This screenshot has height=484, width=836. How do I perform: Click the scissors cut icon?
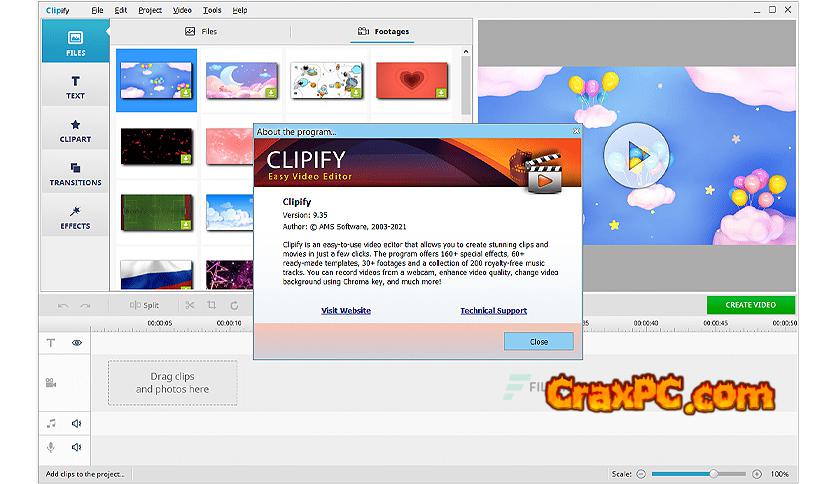[189, 305]
